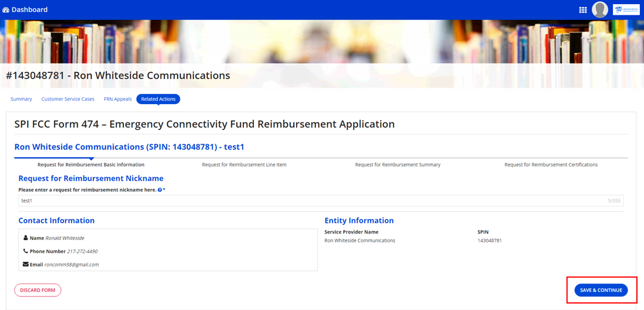Click the Dashboard title link
The height and width of the screenshot is (310, 644).
click(29, 10)
